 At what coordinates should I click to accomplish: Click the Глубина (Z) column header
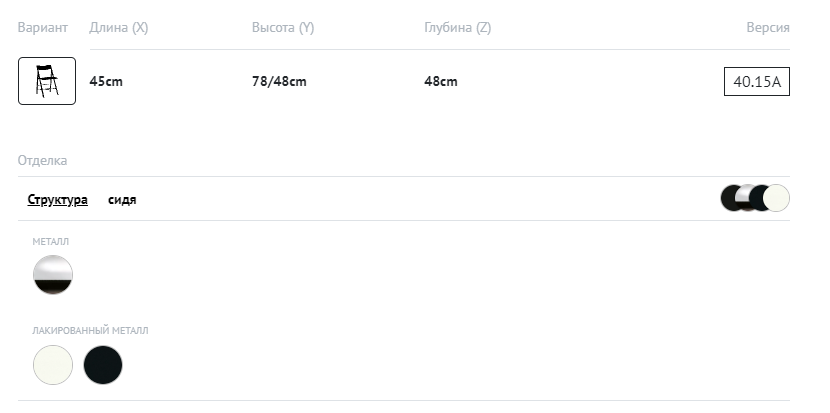pyautogui.click(x=457, y=28)
